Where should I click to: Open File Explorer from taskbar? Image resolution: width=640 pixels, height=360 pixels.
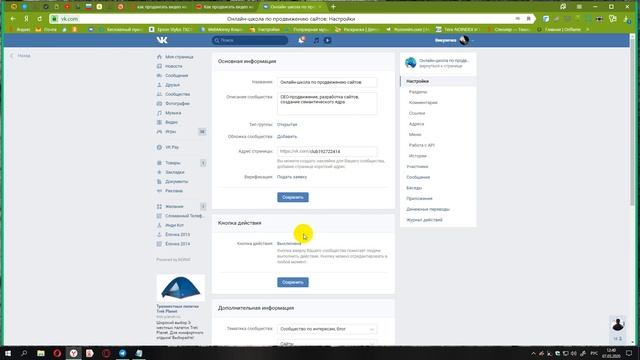click(x=41, y=353)
